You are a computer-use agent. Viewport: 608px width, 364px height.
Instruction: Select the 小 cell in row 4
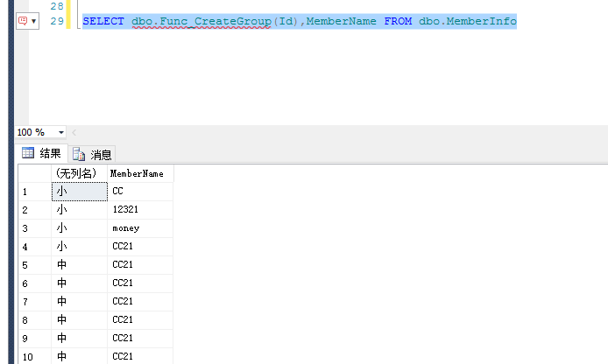(x=80, y=247)
